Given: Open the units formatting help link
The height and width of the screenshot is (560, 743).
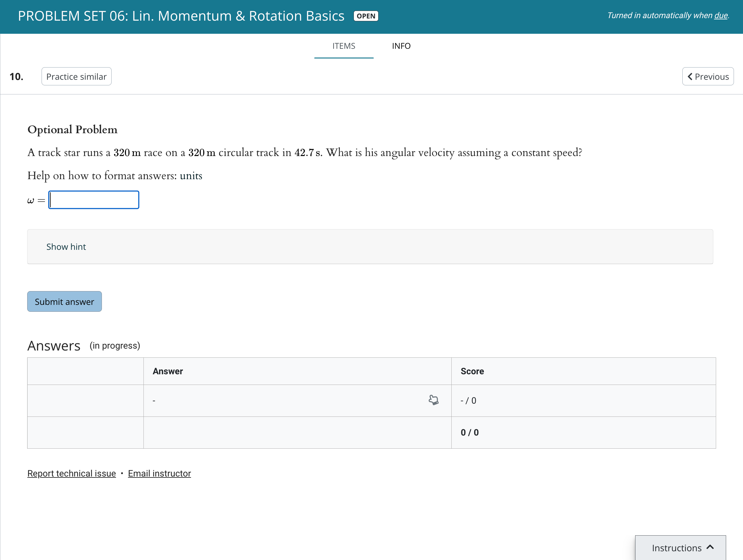Looking at the screenshot, I should click(191, 176).
